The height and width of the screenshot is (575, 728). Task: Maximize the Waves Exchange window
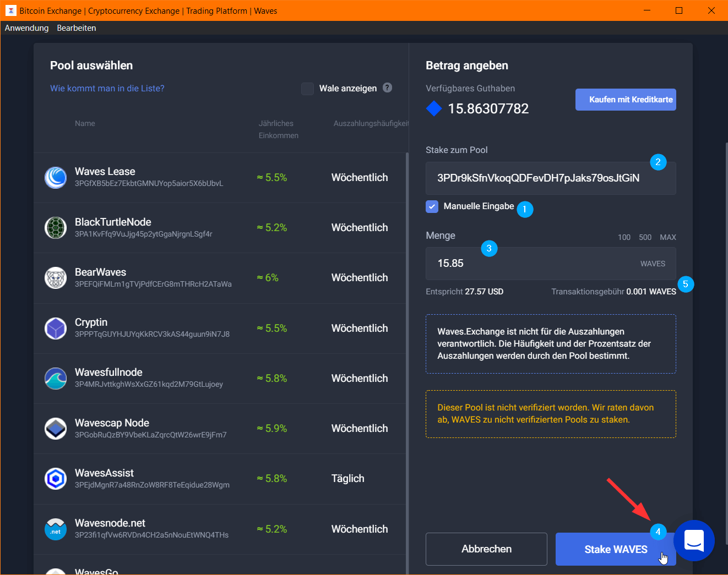679,10
